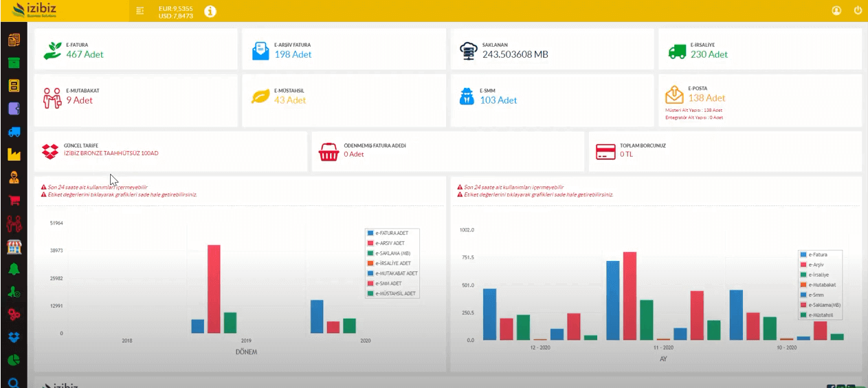Toggle the sidebar menu hamburger icon
Viewport: 868px width, 388px height.
click(140, 11)
